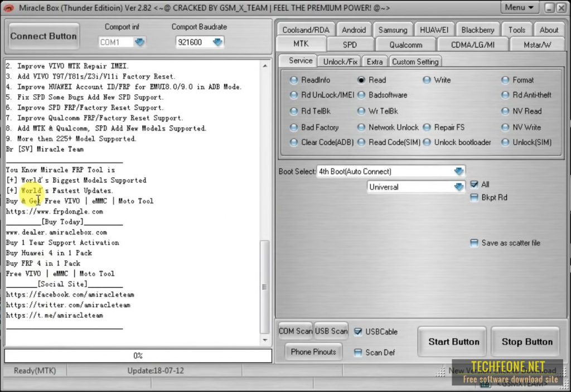571x392 pixels.
Task: Click the USB Scan button
Action: pyautogui.click(x=331, y=331)
